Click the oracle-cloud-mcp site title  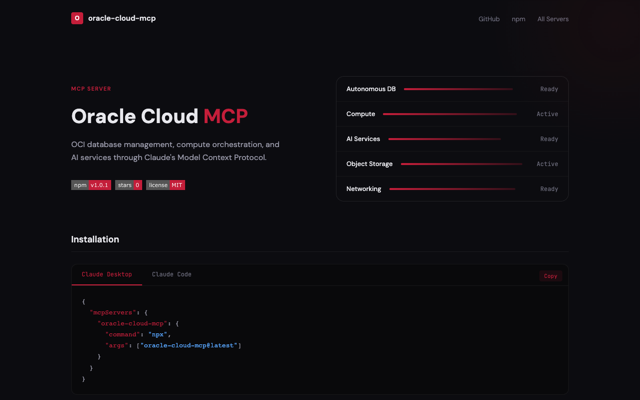pos(122,18)
